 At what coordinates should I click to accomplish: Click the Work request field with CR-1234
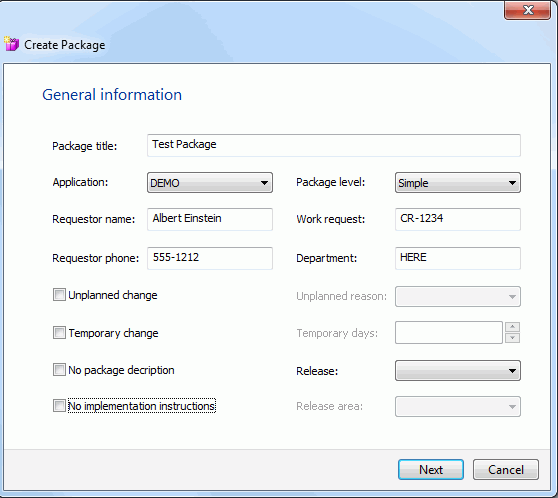pyautogui.click(x=458, y=219)
